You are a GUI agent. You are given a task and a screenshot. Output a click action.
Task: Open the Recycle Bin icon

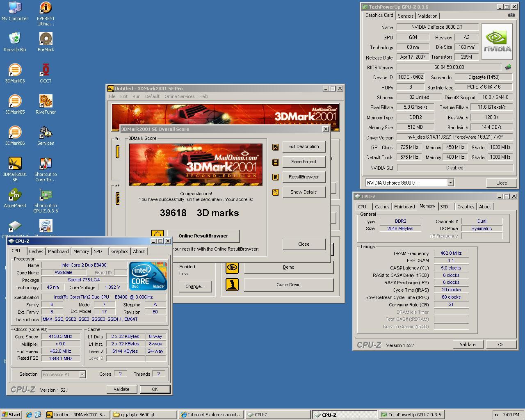(15, 42)
